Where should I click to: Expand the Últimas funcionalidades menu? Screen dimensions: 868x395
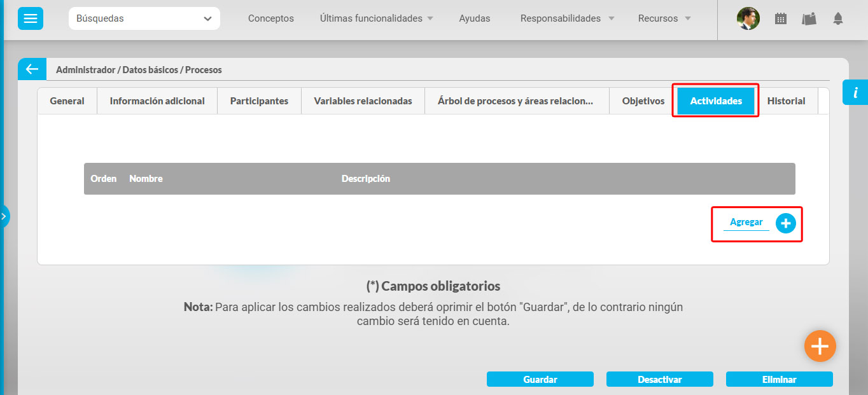tap(376, 19)
